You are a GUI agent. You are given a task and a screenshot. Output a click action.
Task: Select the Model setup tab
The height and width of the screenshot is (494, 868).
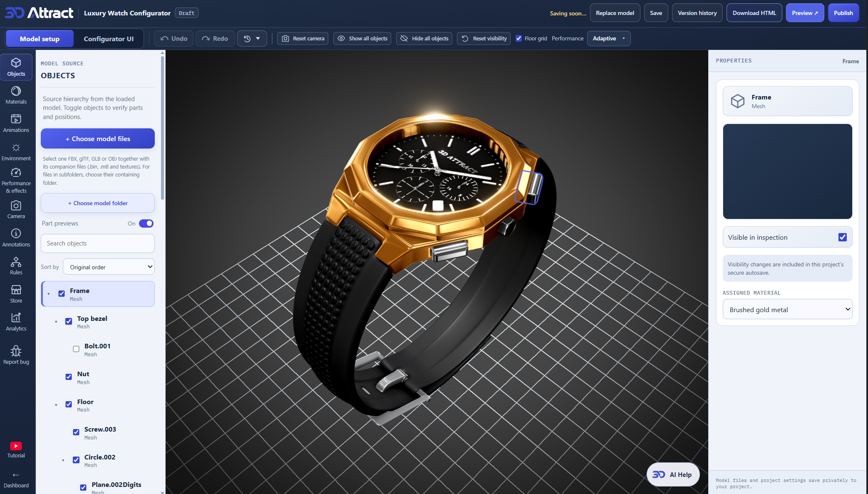point(40,39)
